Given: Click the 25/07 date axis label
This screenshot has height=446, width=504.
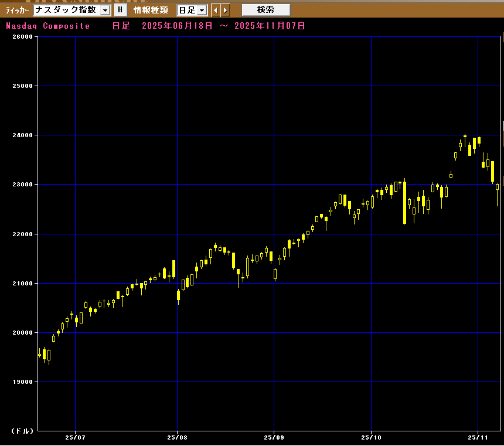Looking at the screenshot, I should click(x=75, y=437).
